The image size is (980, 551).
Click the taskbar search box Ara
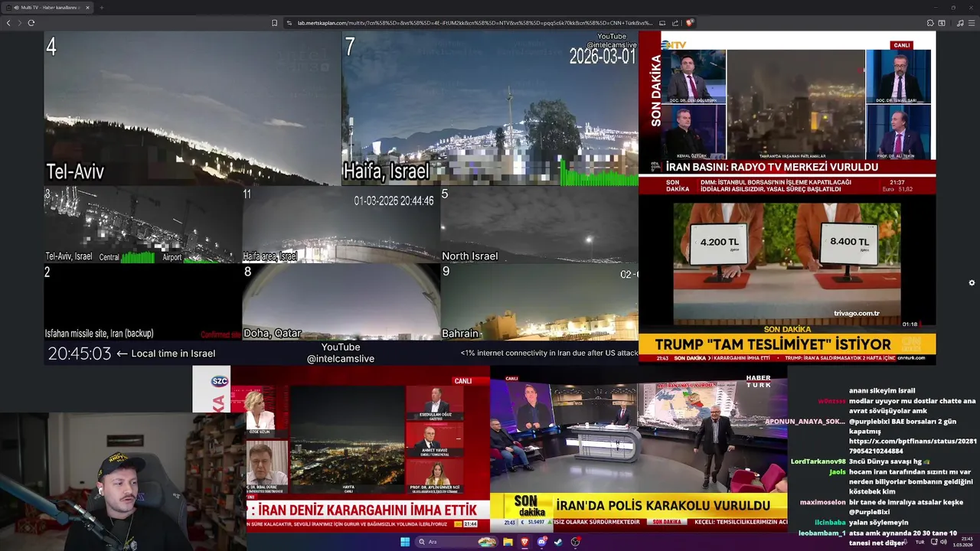pos(456,542)
